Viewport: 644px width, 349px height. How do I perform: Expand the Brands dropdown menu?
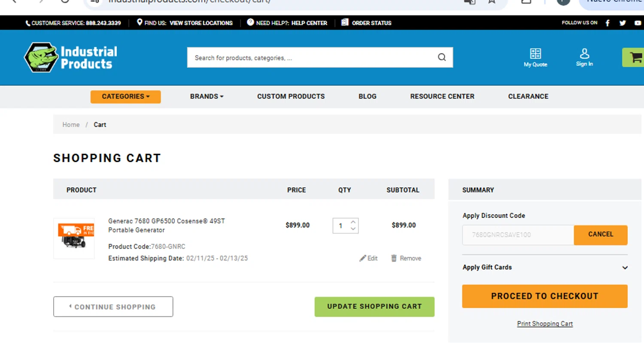pyautogui.click(x=207, y=96)
